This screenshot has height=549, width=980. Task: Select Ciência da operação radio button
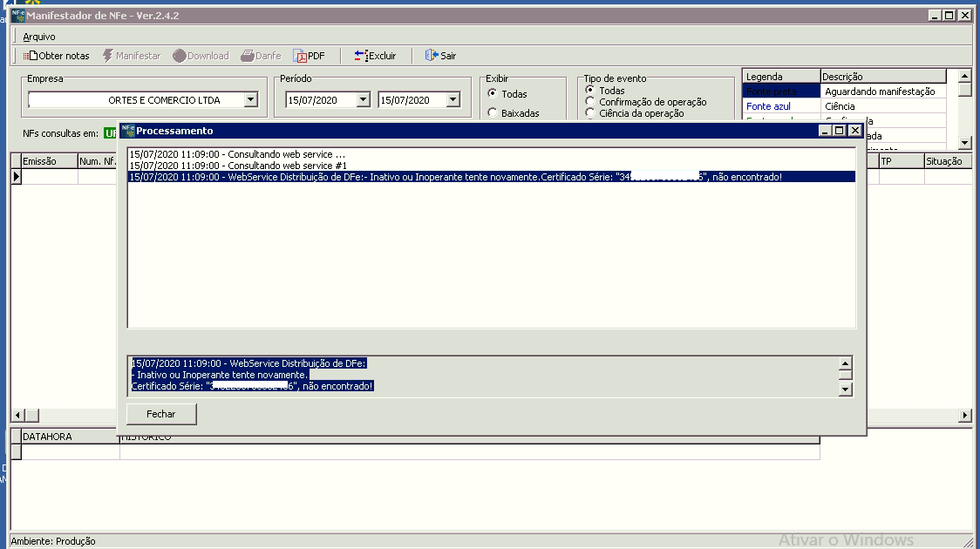(x=590, y=113)
